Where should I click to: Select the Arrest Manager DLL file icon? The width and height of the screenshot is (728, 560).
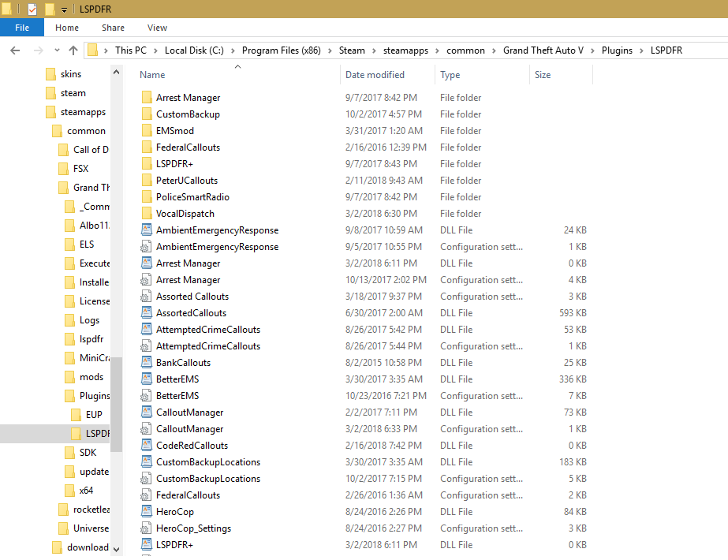(x=146, y=263)
